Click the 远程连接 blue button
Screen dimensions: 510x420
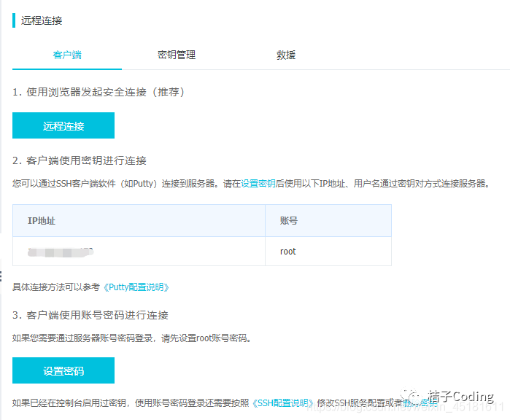point(63,125)
